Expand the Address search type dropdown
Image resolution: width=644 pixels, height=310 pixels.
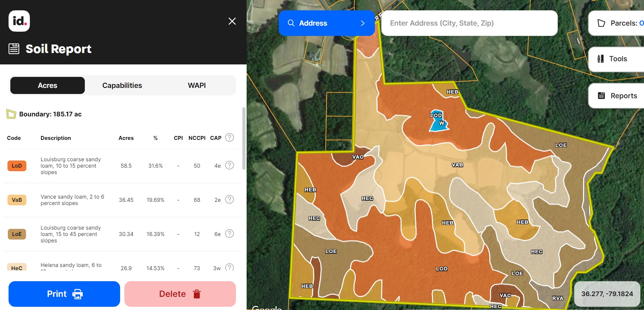point(326,23)
